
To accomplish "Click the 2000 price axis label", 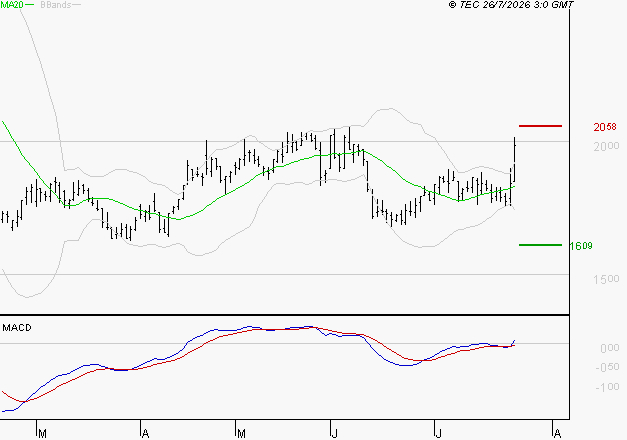I will pyautogui.click(x=606, y=146).
